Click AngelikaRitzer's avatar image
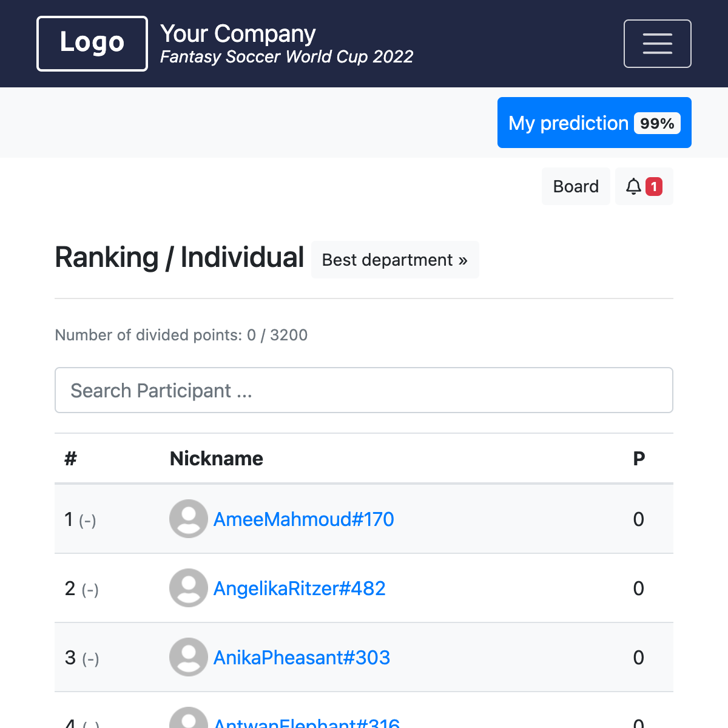Screen dimensions: 728x728 [x=188, y=588]
